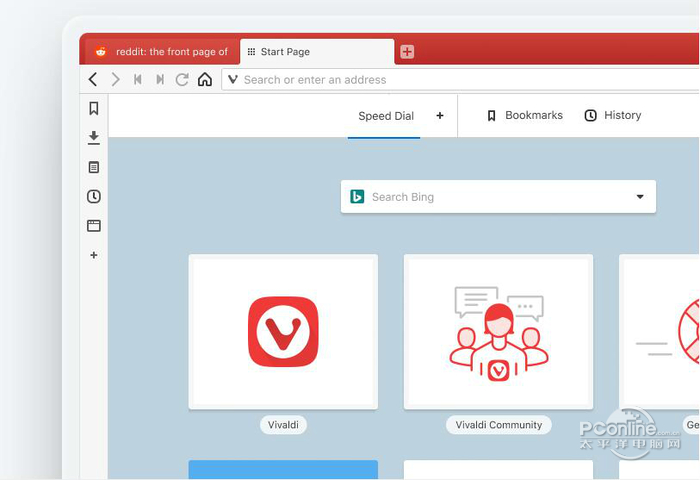
Task: Click the Vivaldi icon in address bar
Action: coord(233,79)
